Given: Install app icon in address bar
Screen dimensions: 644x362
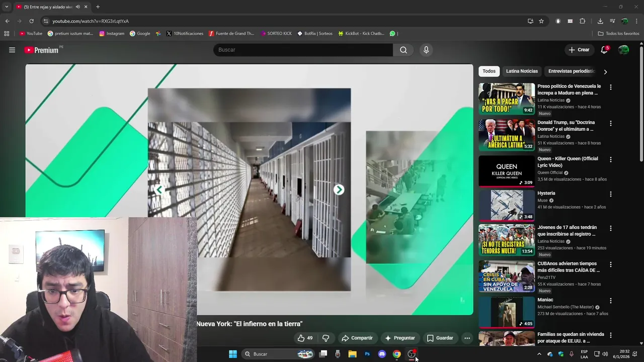Looking at the screenshot, I should tap(530, 21).
